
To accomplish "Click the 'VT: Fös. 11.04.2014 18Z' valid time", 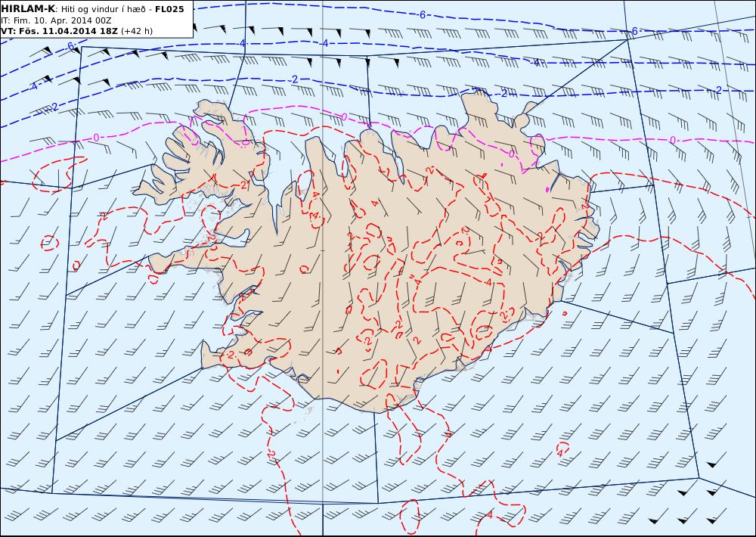I will pos(59,31).
